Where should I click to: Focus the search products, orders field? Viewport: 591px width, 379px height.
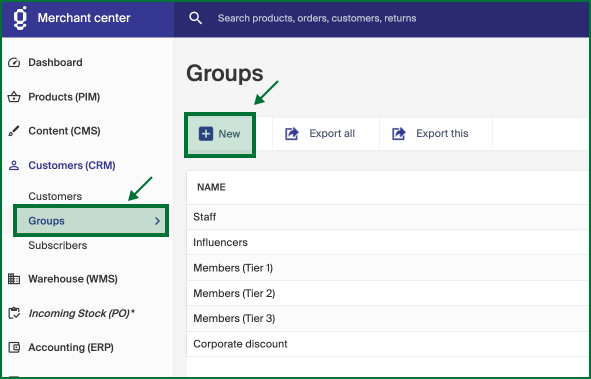click(317, 18)
